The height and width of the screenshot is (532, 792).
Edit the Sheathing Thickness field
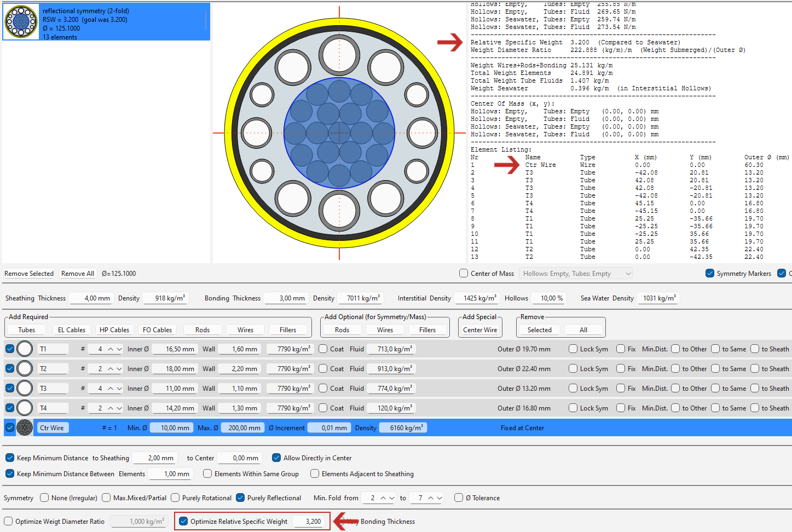(91, 298)
